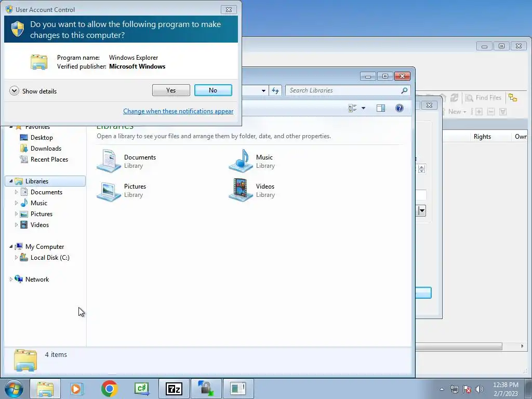
Task: Open the address bar history dropdown
Action: pos(263,90)
